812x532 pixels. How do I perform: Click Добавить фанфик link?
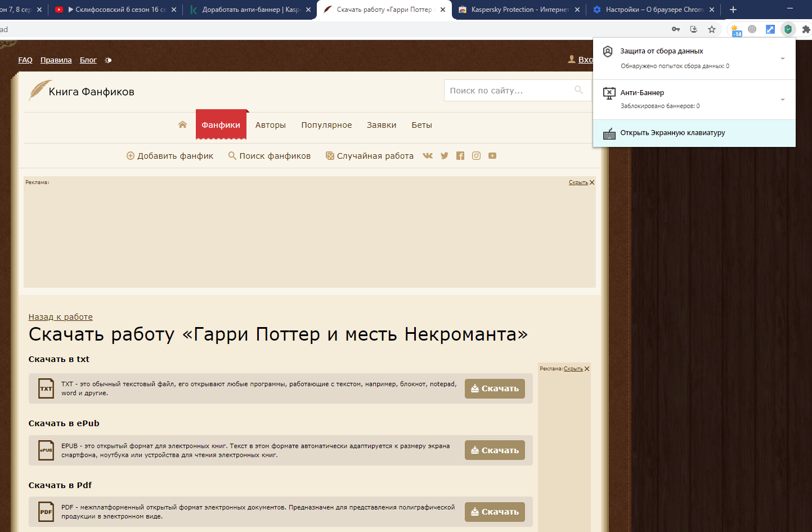coord(170,156)
